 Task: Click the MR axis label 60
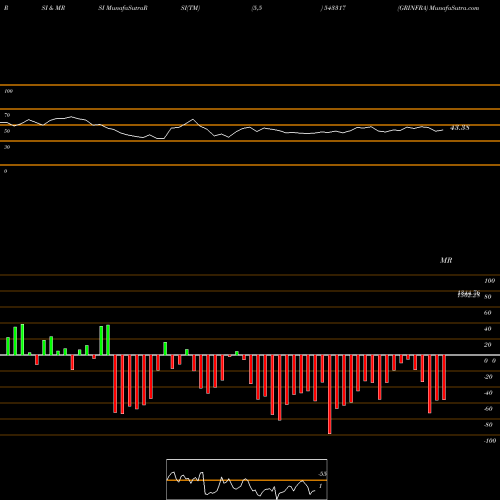(x=488, y=313)
